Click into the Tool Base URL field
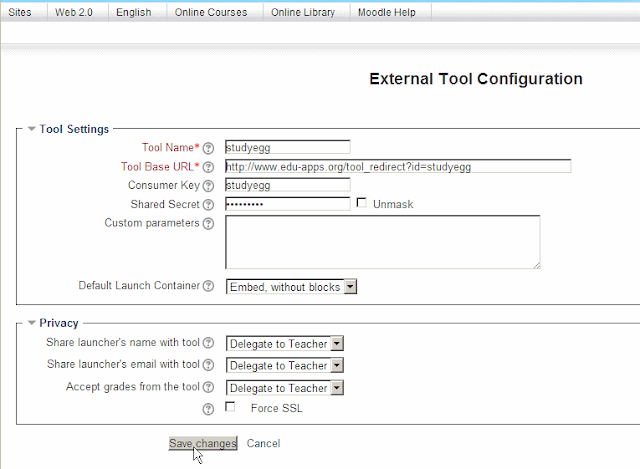640x469 pixels. click(x=398, y=167)
